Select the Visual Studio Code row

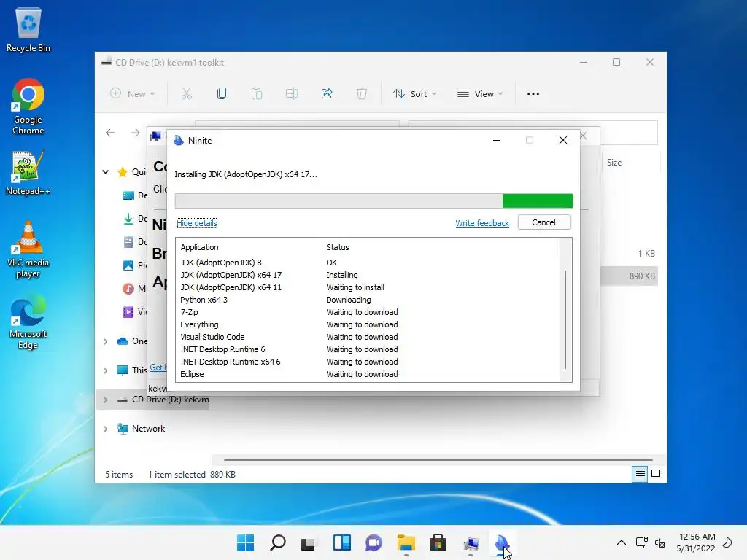tap(366, 337)
